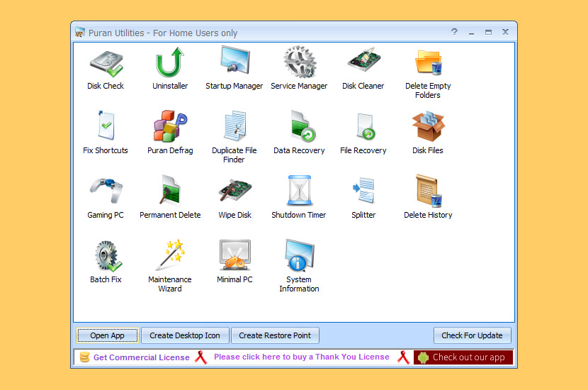The width and height of the screenshot is (588, 390).
Task: Click the Thank You License link
Action: (x=302, y=357)
